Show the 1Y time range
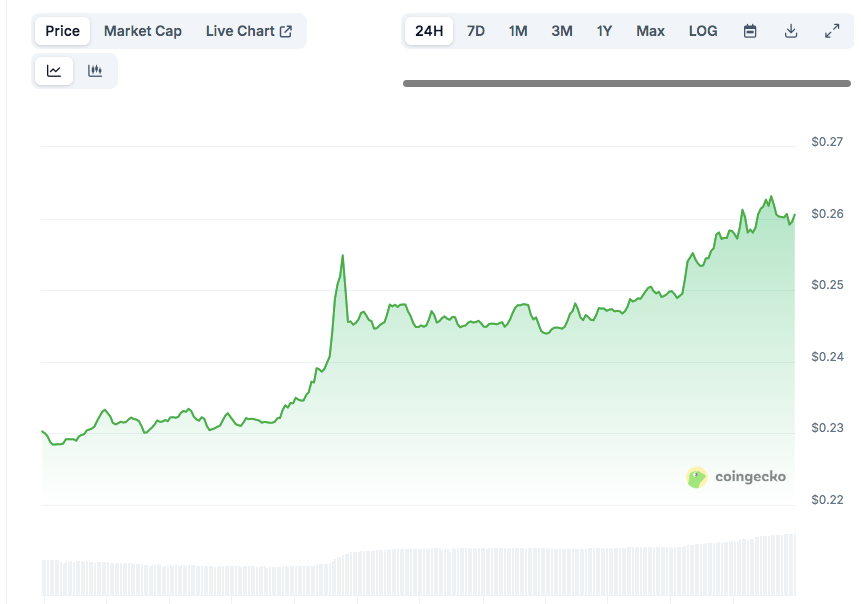The image size is (861, 604). (604, 31)
